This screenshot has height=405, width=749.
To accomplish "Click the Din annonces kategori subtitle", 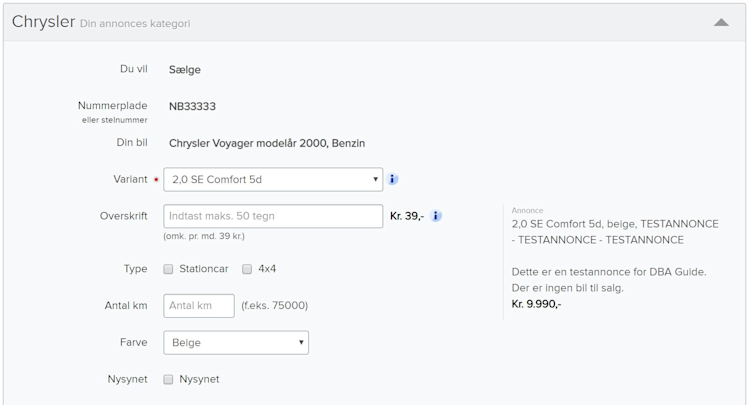I will 135,24.
